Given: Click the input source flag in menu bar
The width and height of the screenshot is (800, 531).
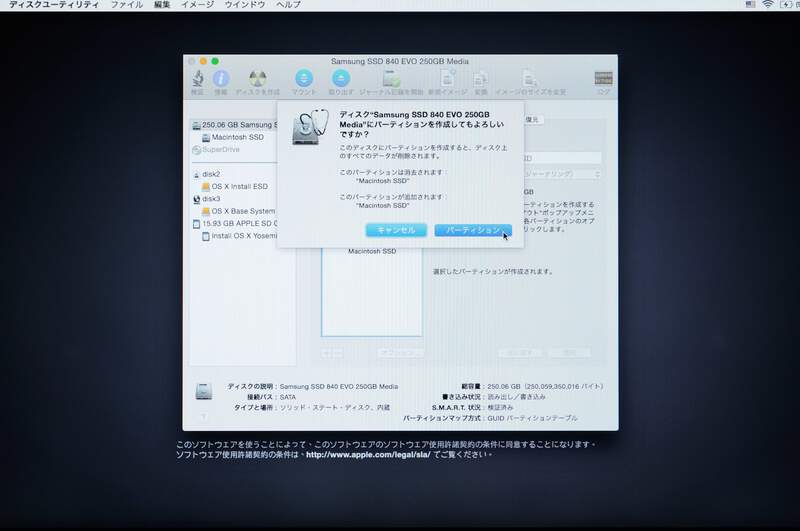Looking at the screenshot, I should coord(750,5).
